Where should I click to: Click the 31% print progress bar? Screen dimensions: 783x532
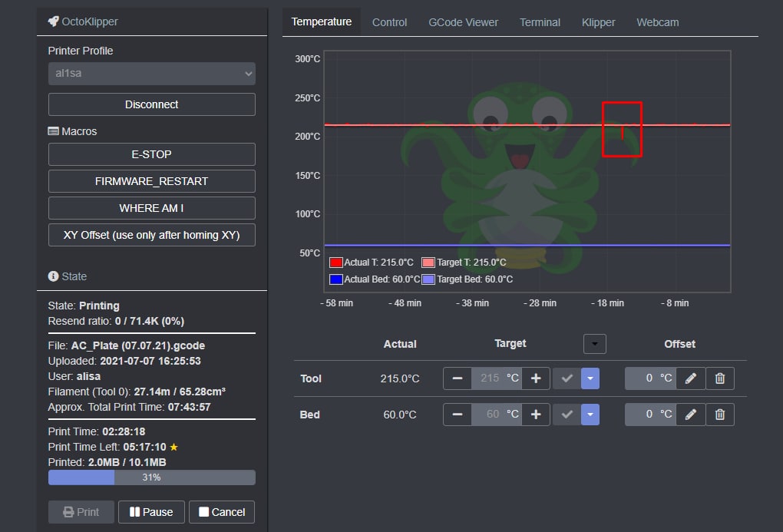tap(152, 477)
